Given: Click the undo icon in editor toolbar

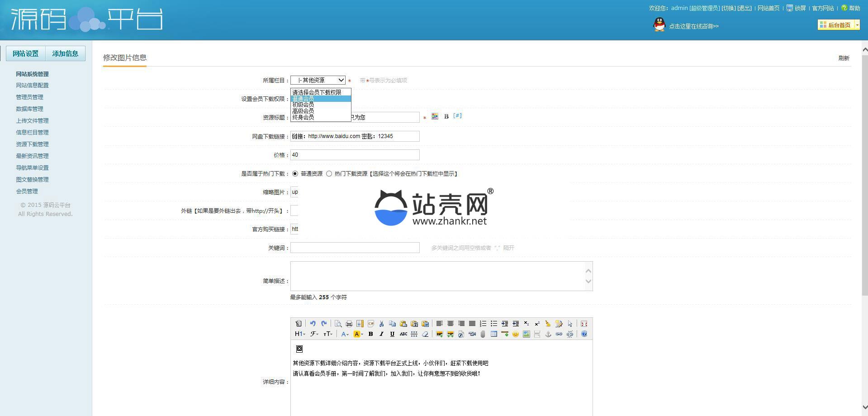Looking at the screenshot, I should [313, 324].
